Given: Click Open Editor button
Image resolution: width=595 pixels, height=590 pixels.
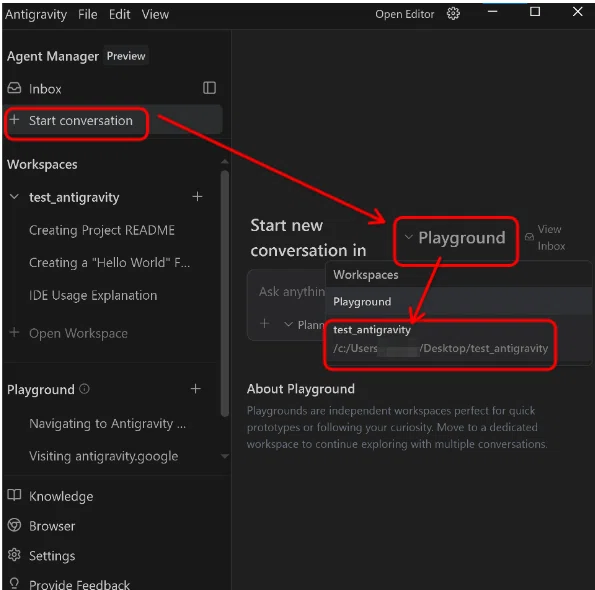Looking at the screenshot, I should [405, 14].
